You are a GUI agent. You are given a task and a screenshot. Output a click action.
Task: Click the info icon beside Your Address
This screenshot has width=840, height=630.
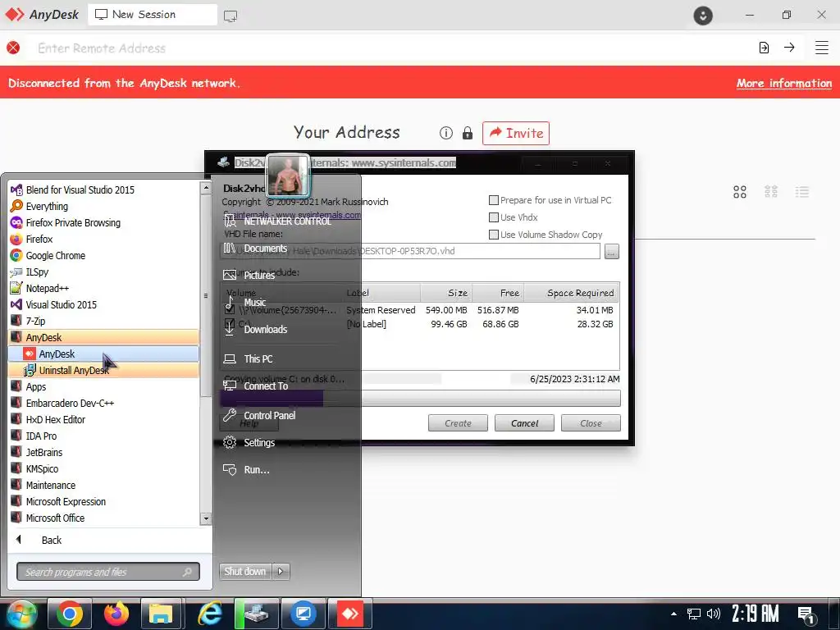(445, 133)
